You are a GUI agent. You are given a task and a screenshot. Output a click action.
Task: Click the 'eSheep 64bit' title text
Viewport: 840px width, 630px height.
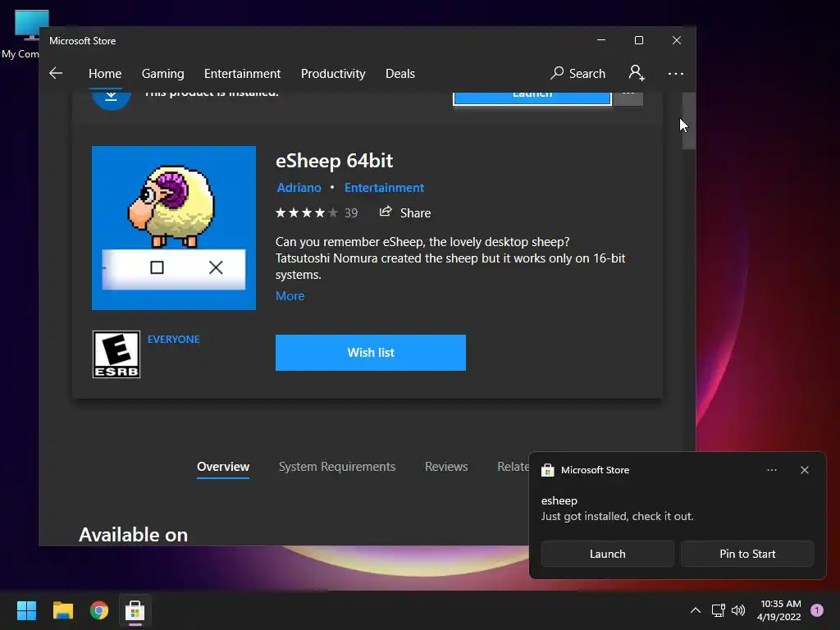point(335,161)
